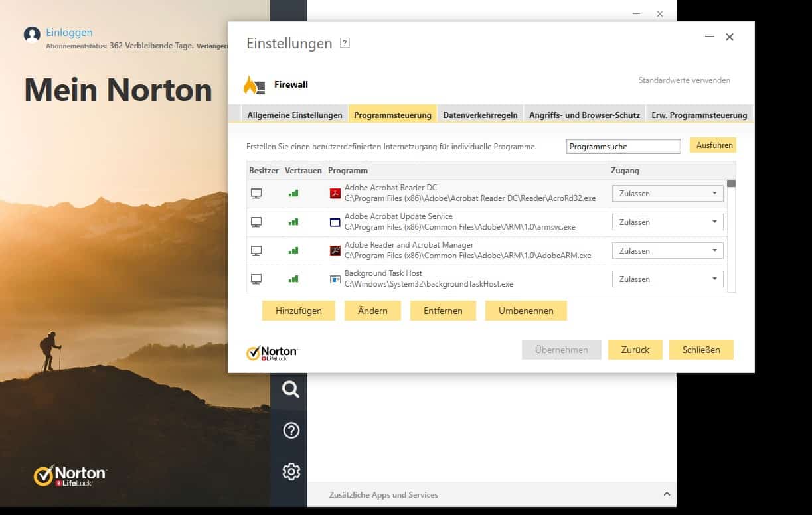Viewport: 812px width, 515px height.
Task: Click owner computer icon in Background Task Host row
Action: 256,279
